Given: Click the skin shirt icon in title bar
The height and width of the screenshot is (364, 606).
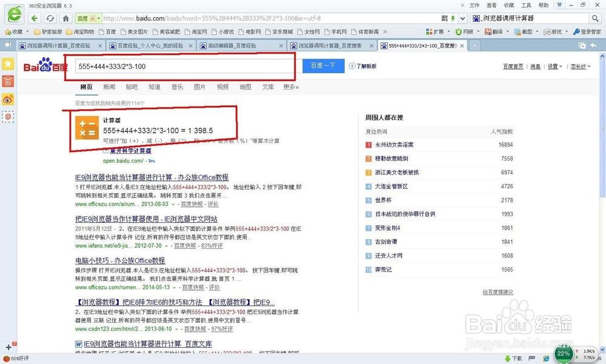Looking at the screenshot, I should pyautogui.click(x=559, y=5).
